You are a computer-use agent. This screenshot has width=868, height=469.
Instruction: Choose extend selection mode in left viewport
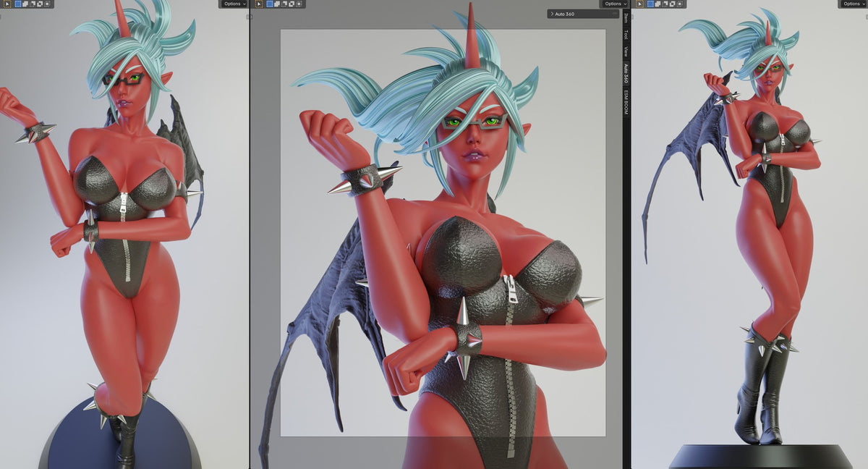(25, 4)
